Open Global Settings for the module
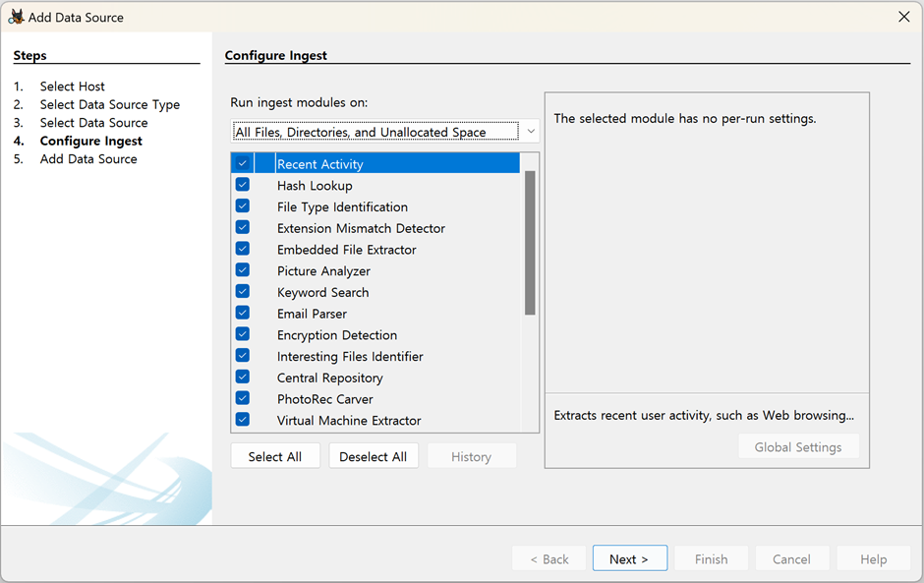 [x=798, y=446]
